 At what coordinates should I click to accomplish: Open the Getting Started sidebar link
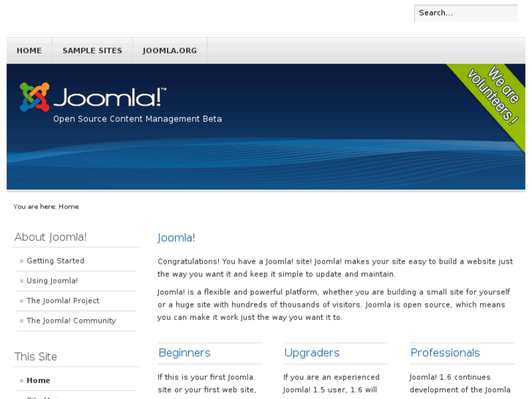click(56, 261)
